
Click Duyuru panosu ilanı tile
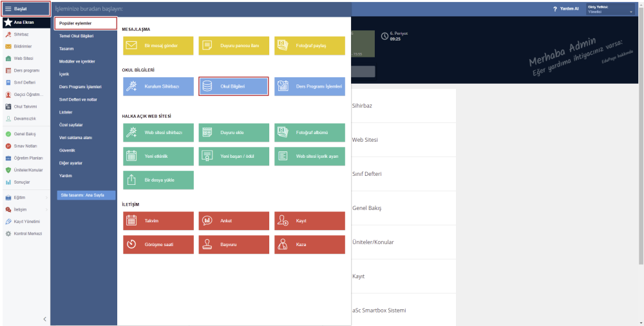[x=234, y=46]
